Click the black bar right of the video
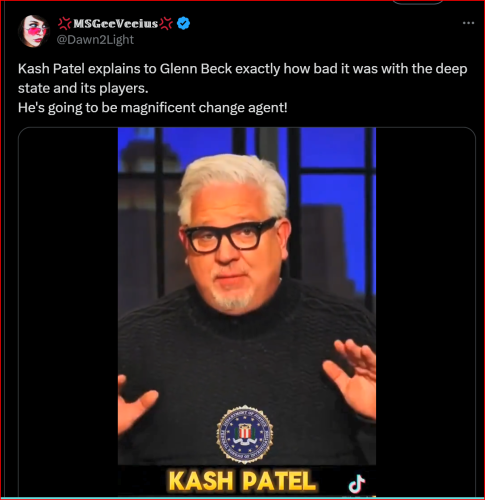485x500 pixels. click(425, 312)
